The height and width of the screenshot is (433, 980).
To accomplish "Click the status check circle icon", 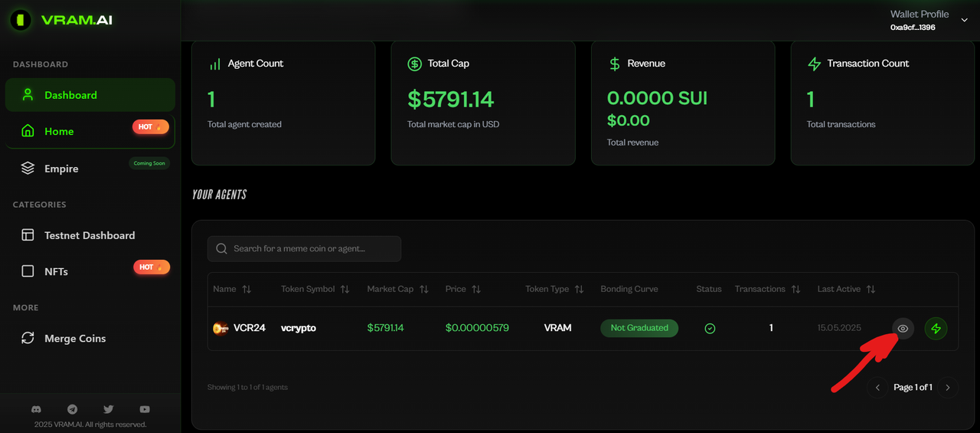I will point(710,329).
